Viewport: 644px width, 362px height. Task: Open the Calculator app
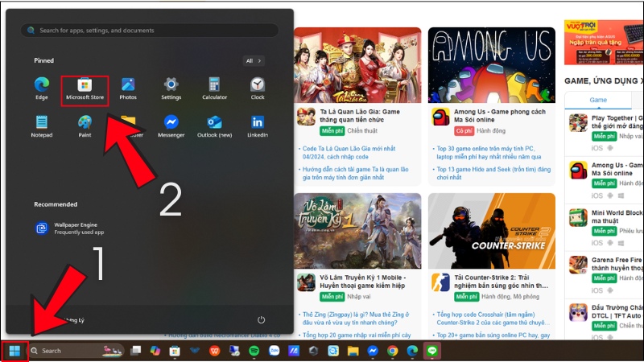click(x=214, y=88)
